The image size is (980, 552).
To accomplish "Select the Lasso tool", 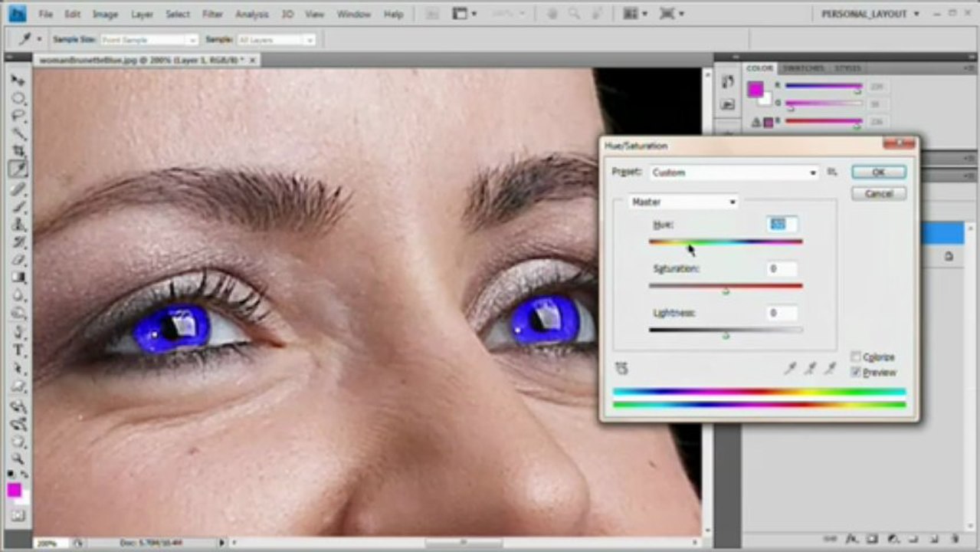I will (x=18, y=116).
